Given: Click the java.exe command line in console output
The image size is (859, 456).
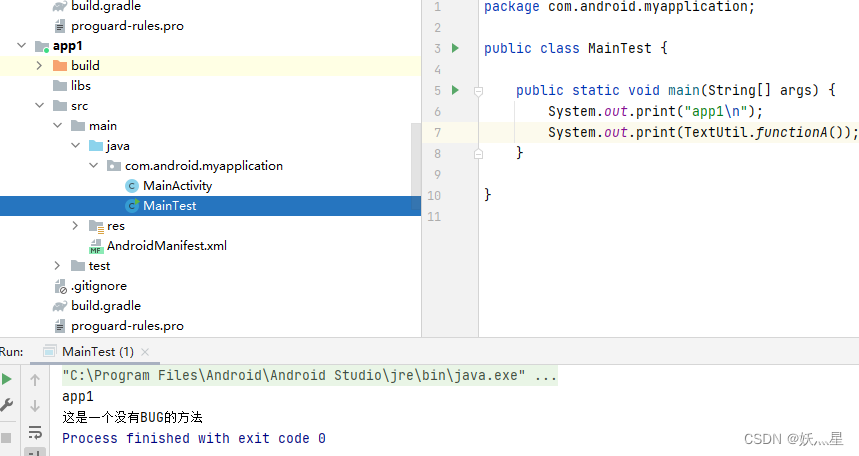Looking at the screenshot, I should click(310, 375).
